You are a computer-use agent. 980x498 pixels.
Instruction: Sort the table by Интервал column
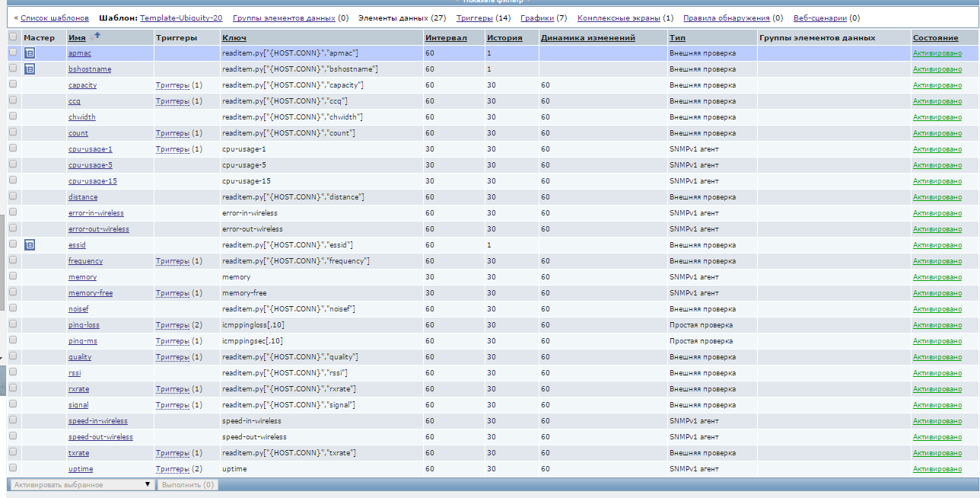click(446, 37)
